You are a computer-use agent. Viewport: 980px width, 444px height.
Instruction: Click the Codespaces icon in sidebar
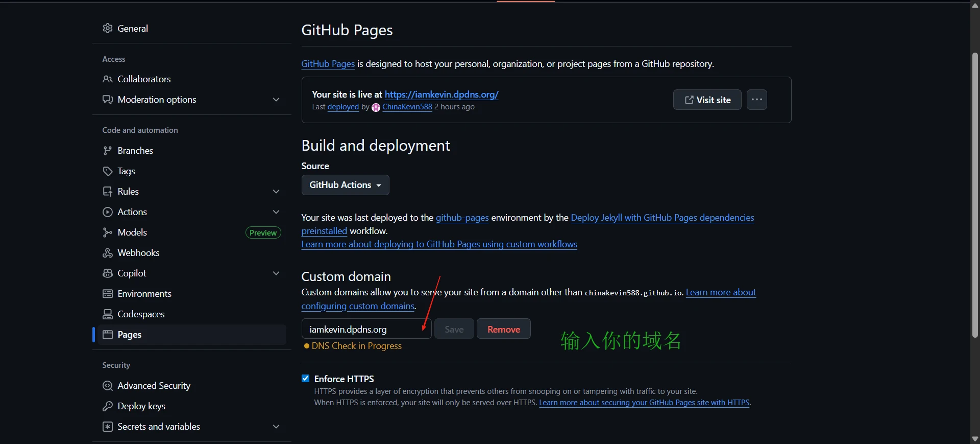tap(107, 314)
